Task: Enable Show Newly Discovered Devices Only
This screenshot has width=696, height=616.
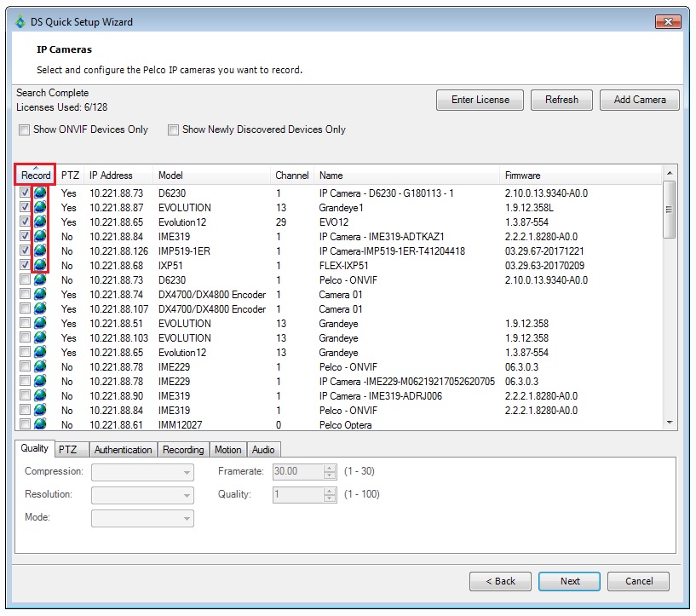Action: coord(174,130)
